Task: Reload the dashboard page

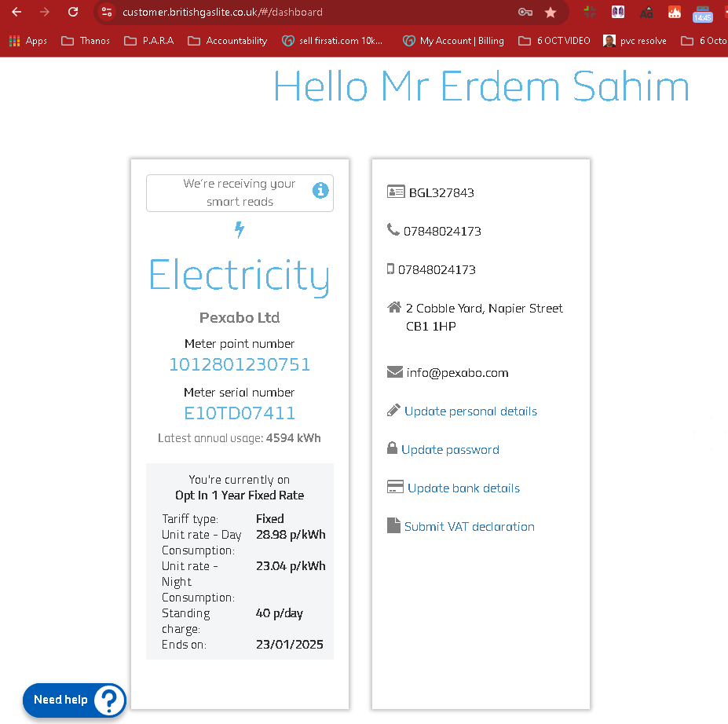Action: (x=73, y=12)
